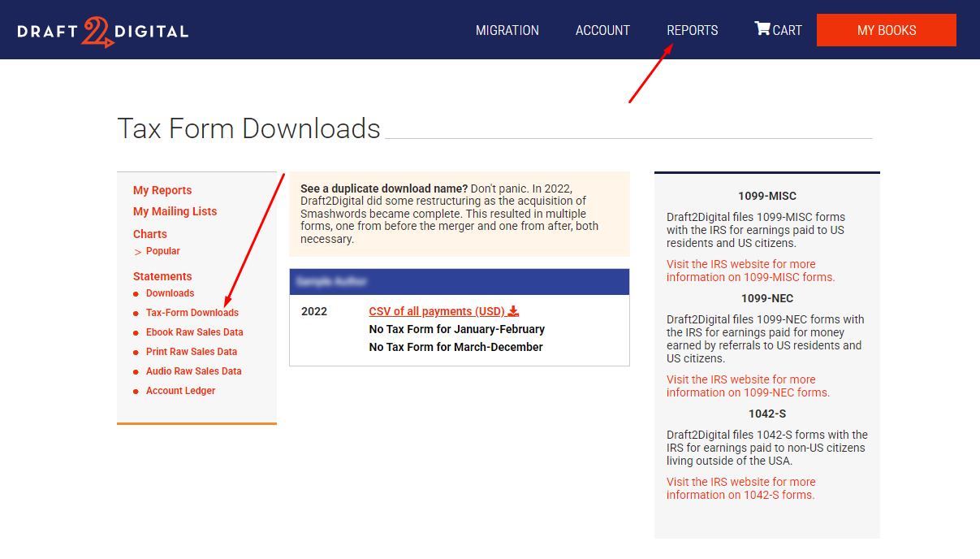Screen dimensions: 980x559
Task: Click the 1099-NEC heading
Action: 767,298
